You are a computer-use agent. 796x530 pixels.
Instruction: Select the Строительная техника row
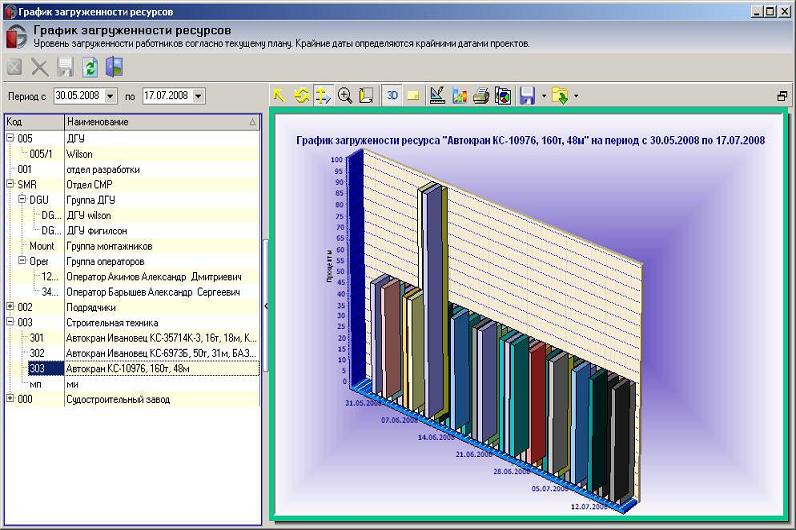[132, 322]
